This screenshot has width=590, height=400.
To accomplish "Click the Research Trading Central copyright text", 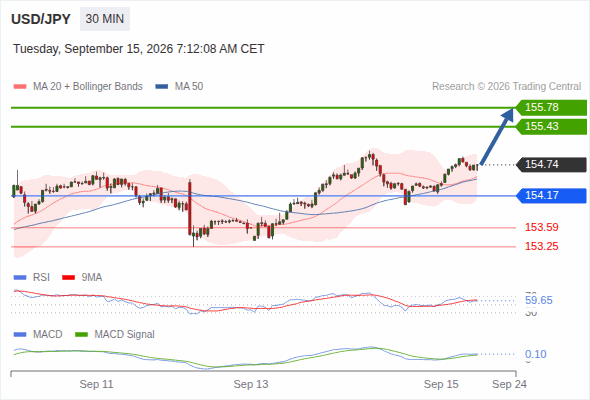I will 506,87.
